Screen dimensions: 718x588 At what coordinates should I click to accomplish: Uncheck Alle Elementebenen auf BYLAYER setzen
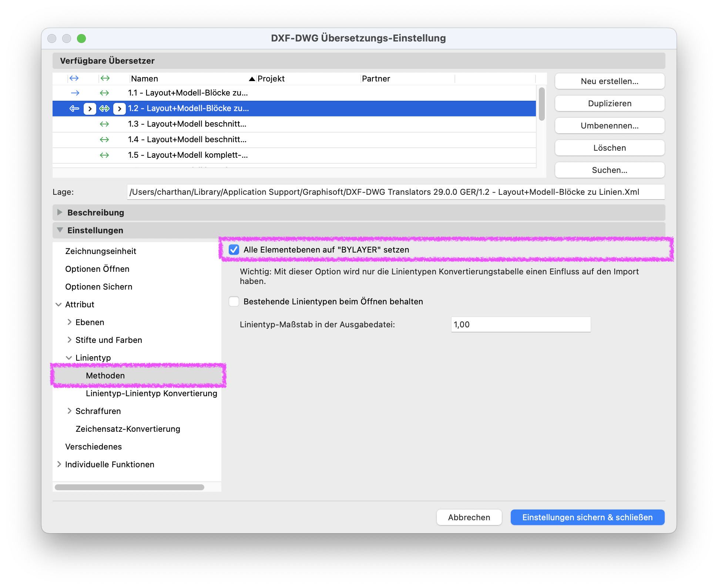click(234, 250)
